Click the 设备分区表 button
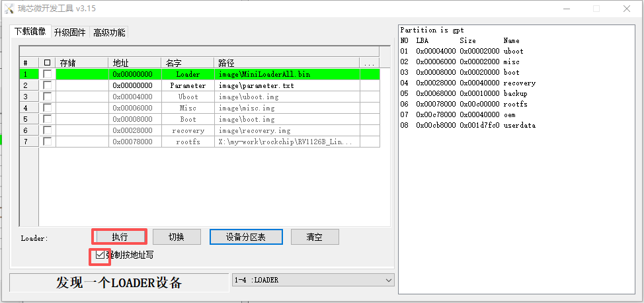The width and height of the screenshot is (644, 303). (x=246, y=237)
